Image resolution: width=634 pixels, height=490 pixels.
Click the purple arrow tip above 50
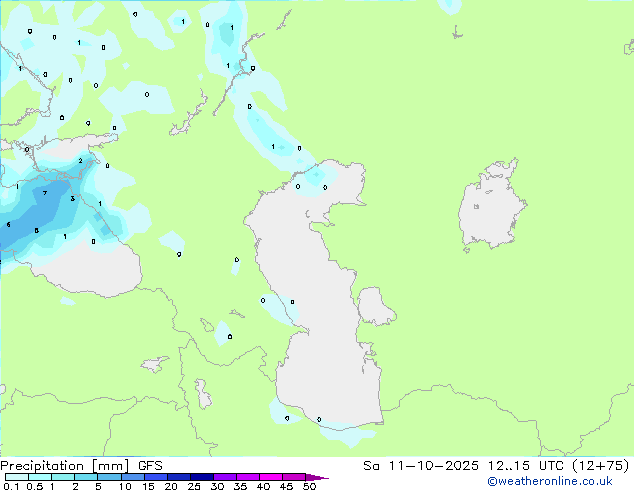coord(317,477)
